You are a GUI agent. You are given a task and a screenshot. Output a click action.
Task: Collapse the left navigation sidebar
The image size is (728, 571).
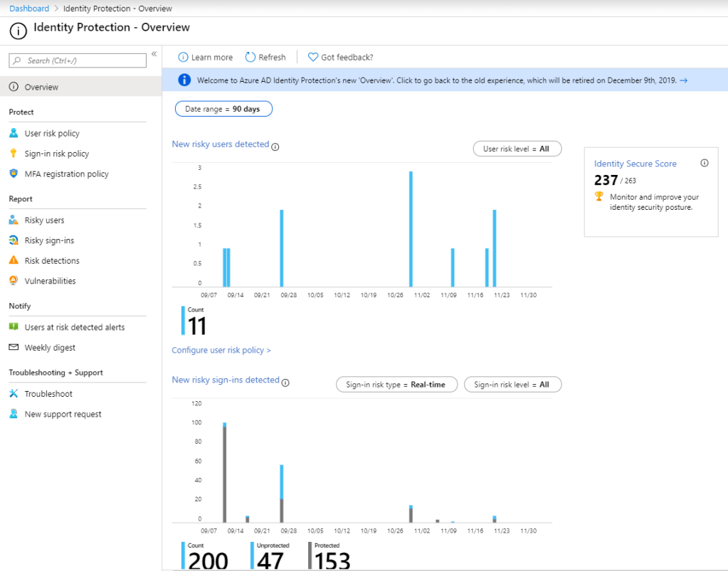[x=154, y=55]
